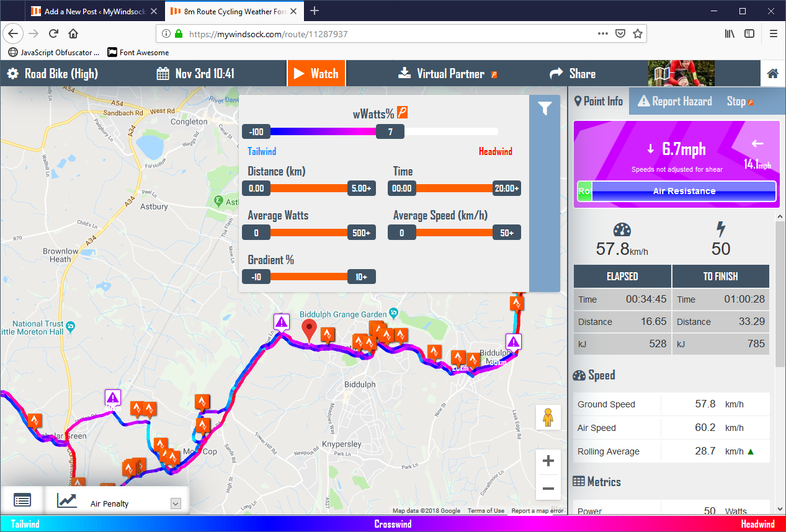Switch to Report Hazard tab
This screenshot has height=532, width=786.
[674, 101]
